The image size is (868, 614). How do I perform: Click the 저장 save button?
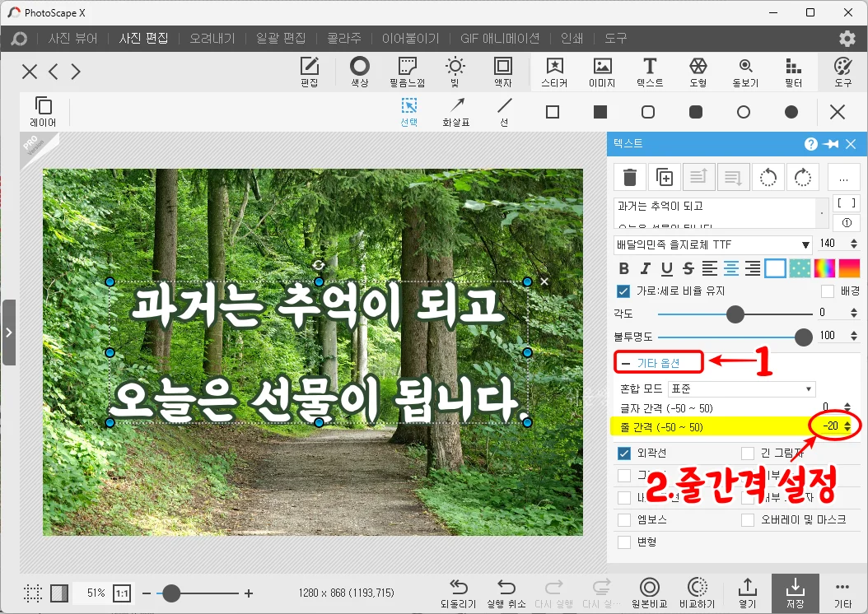tap(794, 592)
